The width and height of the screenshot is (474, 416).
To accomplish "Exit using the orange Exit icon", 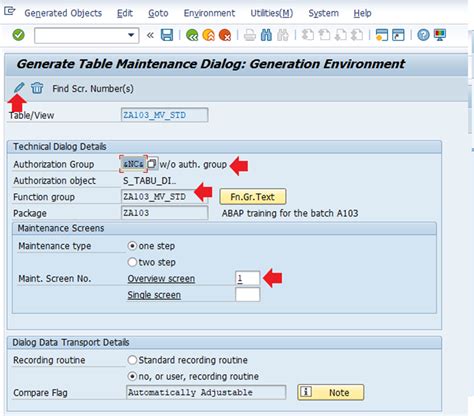I will (209, 35).
